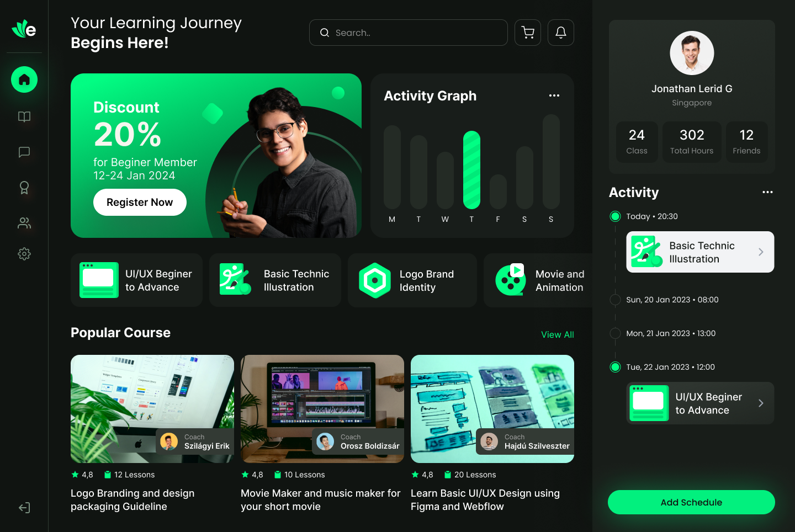This screenshot has width=795, height=532.
Task: Click the green Add Schedule button
Action: (x=691, y=502)
